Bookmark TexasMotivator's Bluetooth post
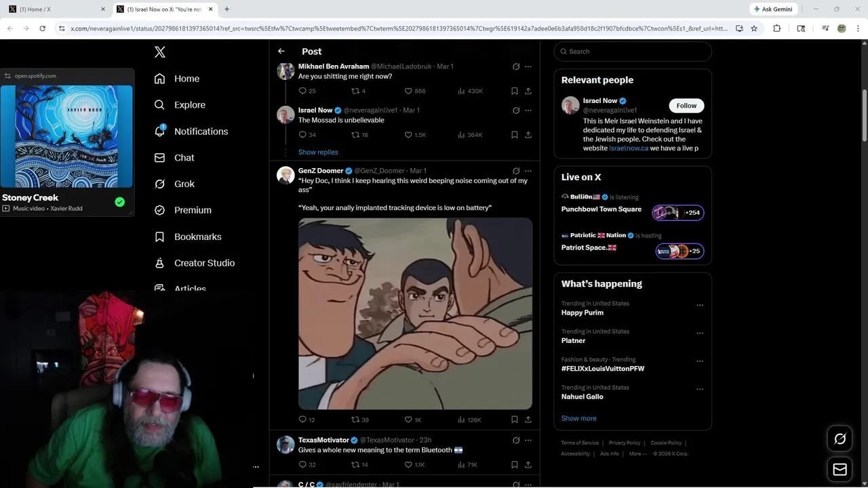 [515, 465]
